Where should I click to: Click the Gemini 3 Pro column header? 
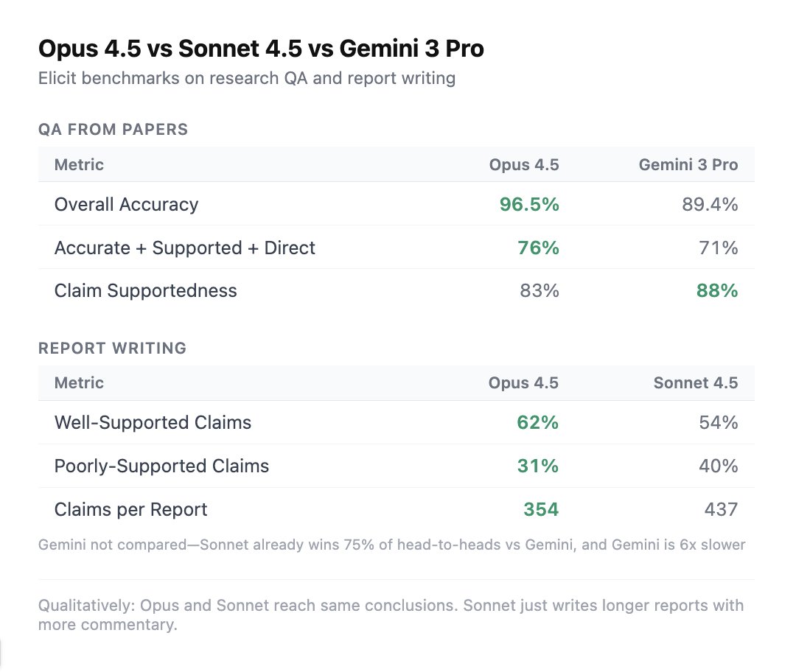coord(688,165)
